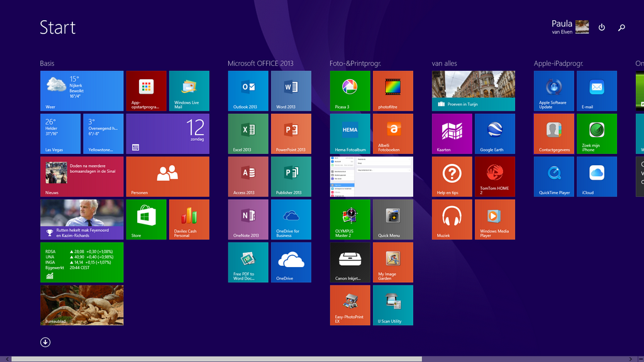Select the Microsoft OFFICE 2013 group heading
Image resolution: width=644 pixels, height=362 pixels.
260,63
